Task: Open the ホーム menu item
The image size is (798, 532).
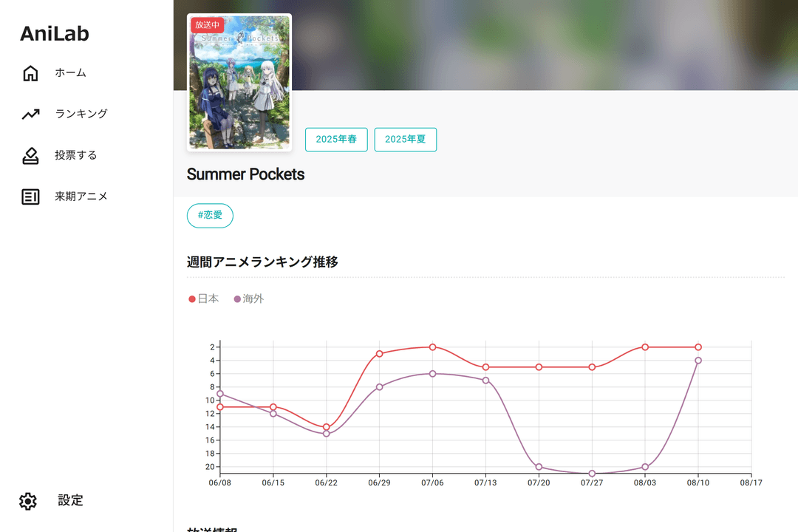Action: click(70, 73)
